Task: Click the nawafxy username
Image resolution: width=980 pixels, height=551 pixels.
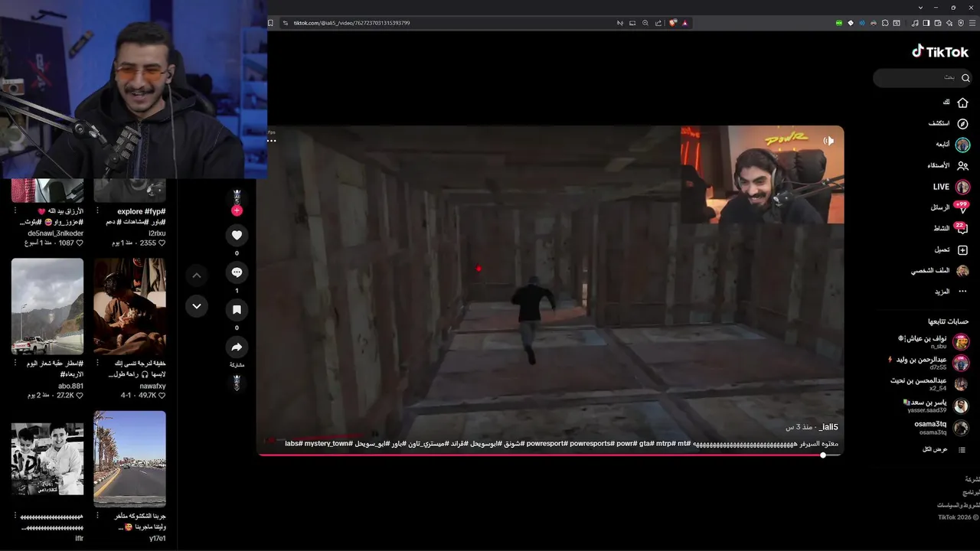Action: (x=153, y=386)
